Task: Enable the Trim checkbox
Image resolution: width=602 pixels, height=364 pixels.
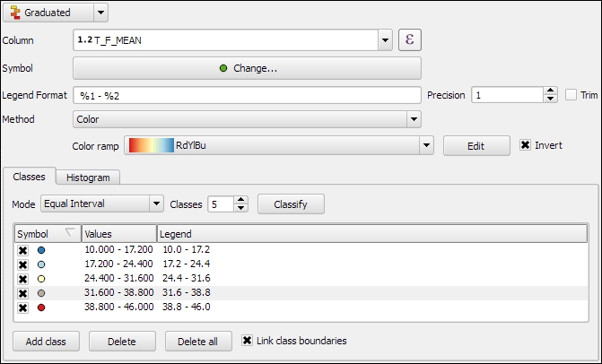Action: coord(571,95)
